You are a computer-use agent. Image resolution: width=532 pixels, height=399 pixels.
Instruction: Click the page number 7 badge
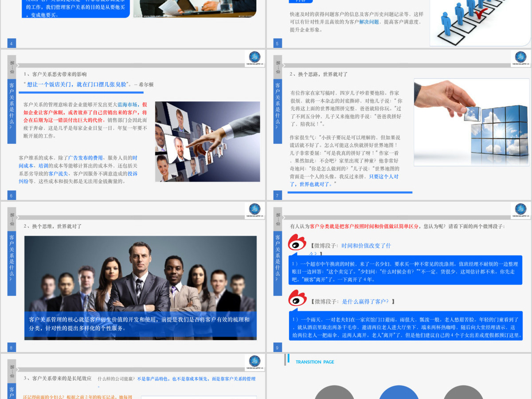(278, 195)
